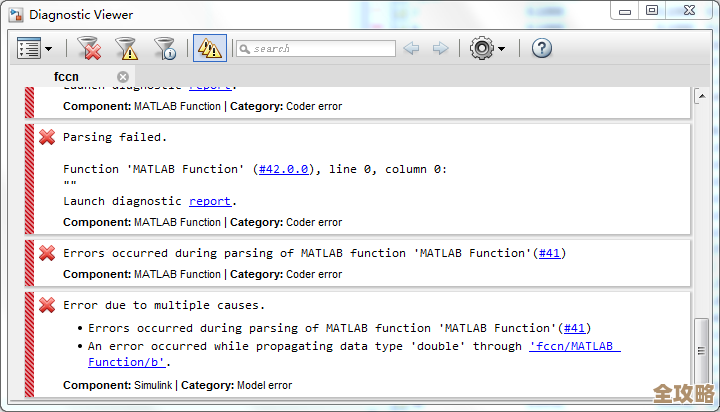
Task: Click the 'fccn/MATLAB Function/b' link
Action: (x=574, y=346)
